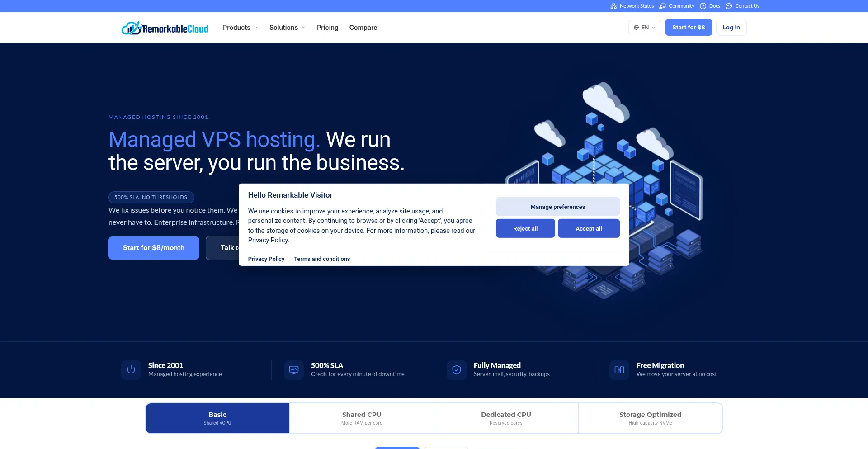Click the Docs help icon
Image resolution: width=868 pixels, height=449 pixels.
703,6
